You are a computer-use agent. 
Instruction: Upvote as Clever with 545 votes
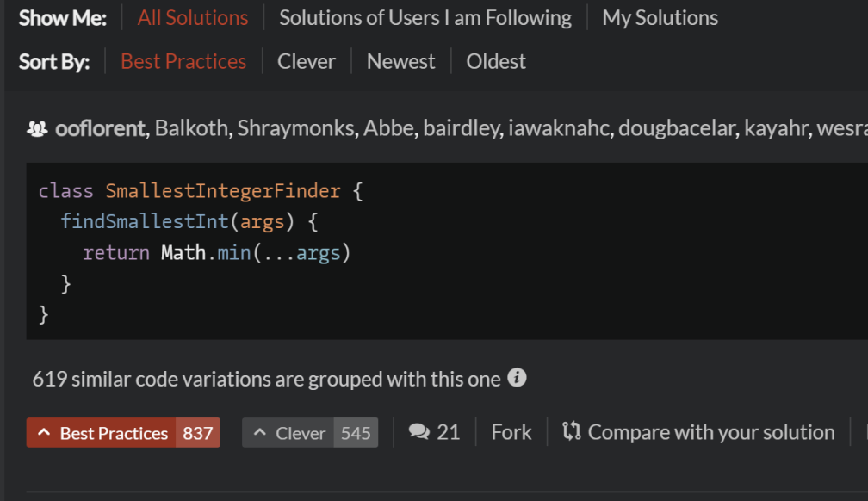[x=309, y=433]
